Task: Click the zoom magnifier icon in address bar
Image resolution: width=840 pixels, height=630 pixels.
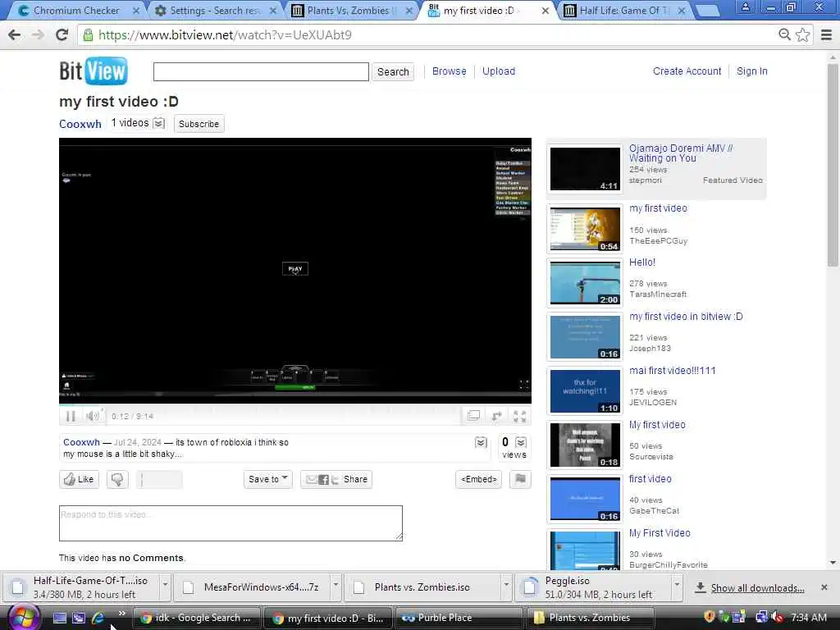Action: click(784, 34)
